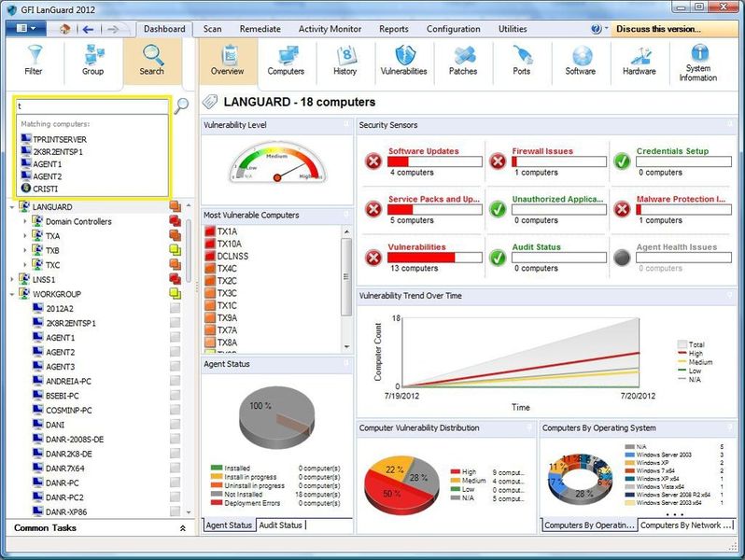Viewport: 745px width, 560px height.
Task: Select 2012A2 in the computer tree
Action: 60,309
